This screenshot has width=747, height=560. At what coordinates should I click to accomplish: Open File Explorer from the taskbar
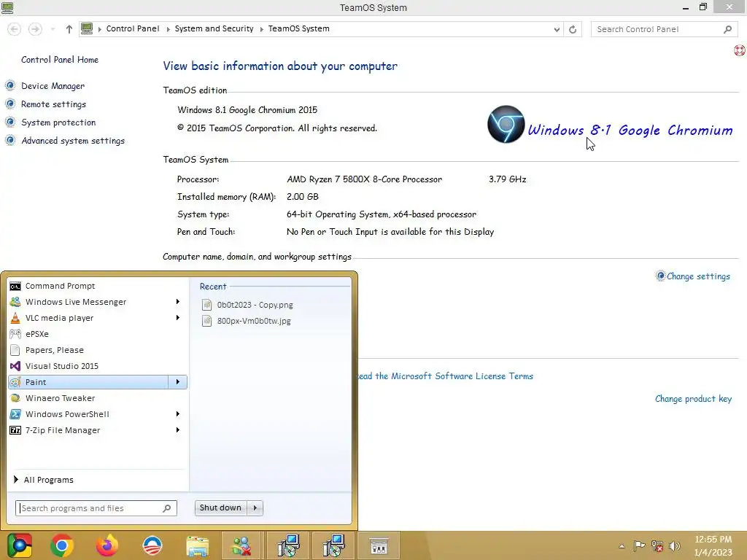(x=197, y=546)
